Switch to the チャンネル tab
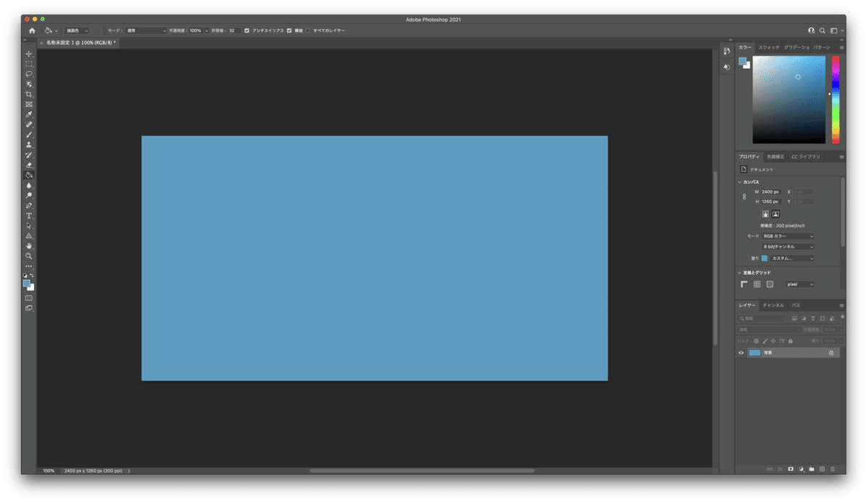Screen dimensions: 868x503 773,305
